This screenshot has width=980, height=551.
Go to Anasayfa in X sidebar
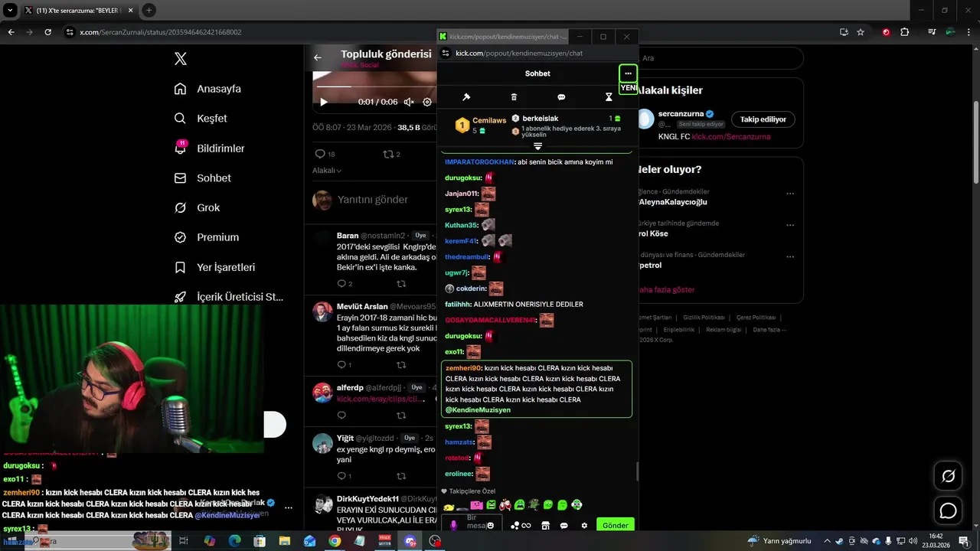coord(208,89)
